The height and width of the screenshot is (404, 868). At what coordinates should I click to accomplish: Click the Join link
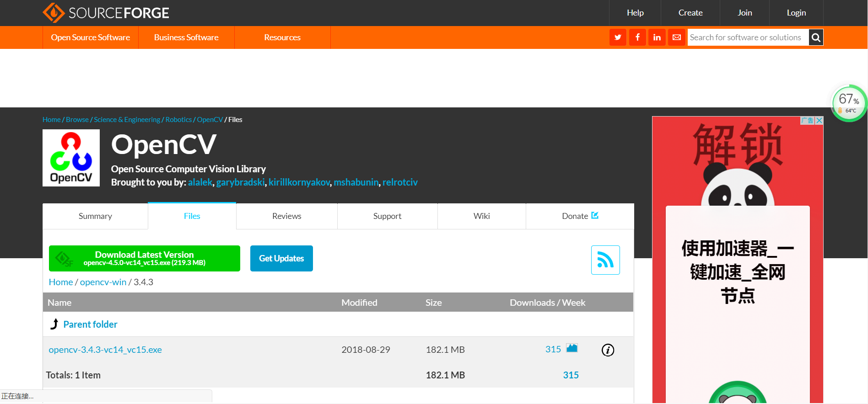coord(745,13)
